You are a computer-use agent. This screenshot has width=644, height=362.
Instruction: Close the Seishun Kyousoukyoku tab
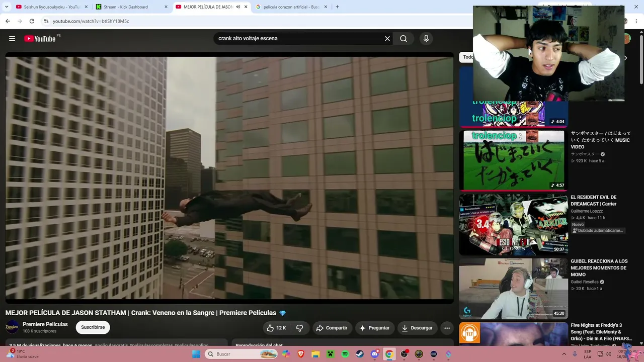[86, 7]
